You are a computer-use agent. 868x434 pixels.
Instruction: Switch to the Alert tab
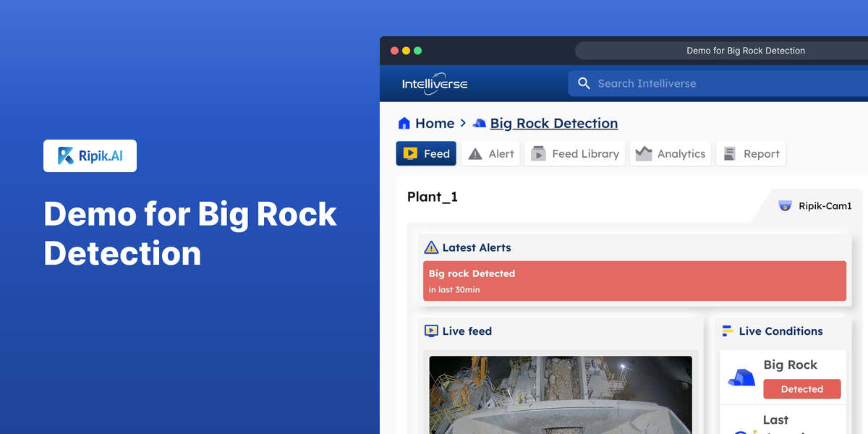point(490,153)
